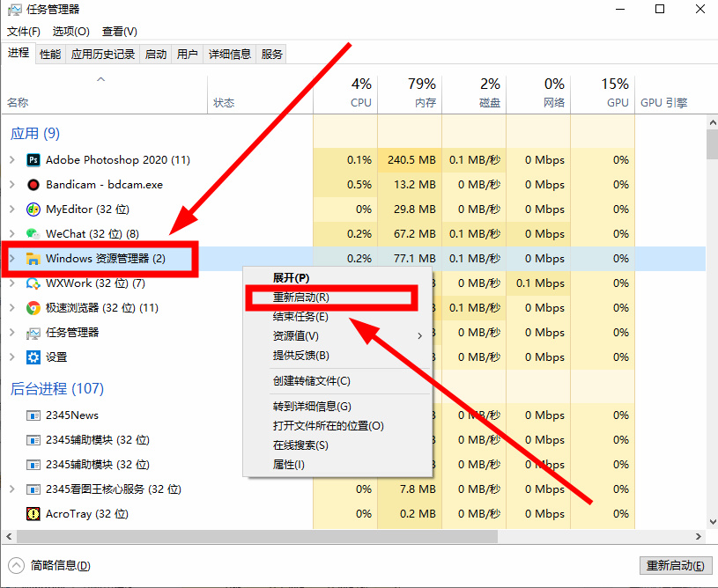Click the 极速浏览器 browser icon
This screenshot has width=718, height=588.
click(34, 308)
